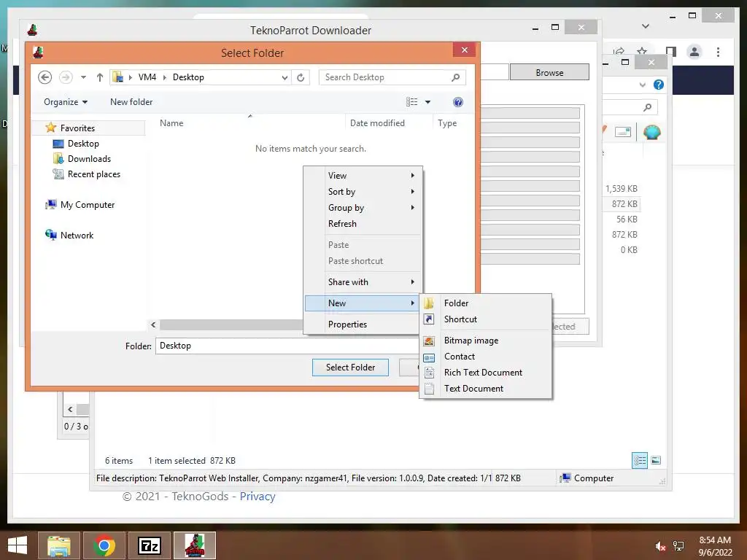Open Chrome three-dot menu

click(718, 52)
